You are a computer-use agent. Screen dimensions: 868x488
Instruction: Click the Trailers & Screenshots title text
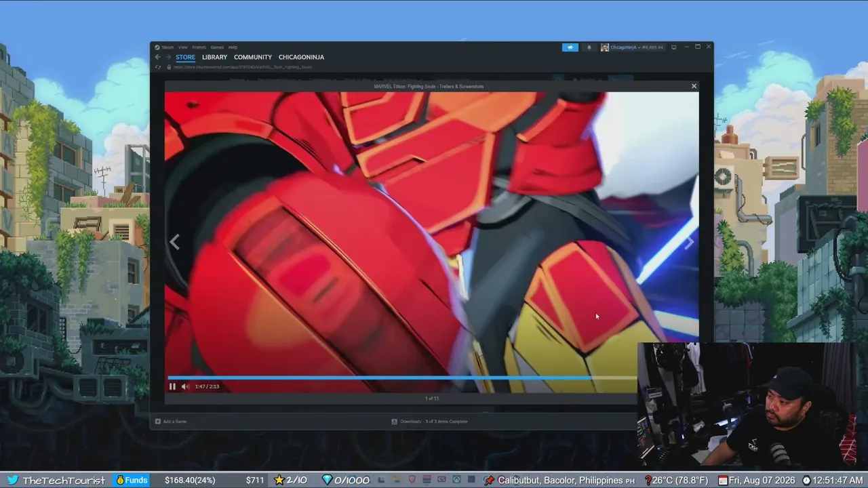pyautogui.click(x=429, y=86)
